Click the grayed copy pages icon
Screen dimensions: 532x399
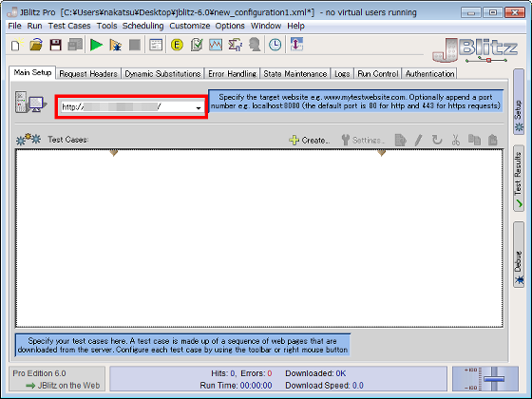(x=474, y=140)
